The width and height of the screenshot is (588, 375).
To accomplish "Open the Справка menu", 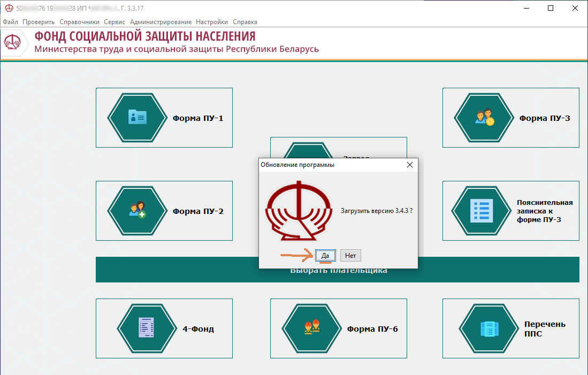I will coord(245,22).
